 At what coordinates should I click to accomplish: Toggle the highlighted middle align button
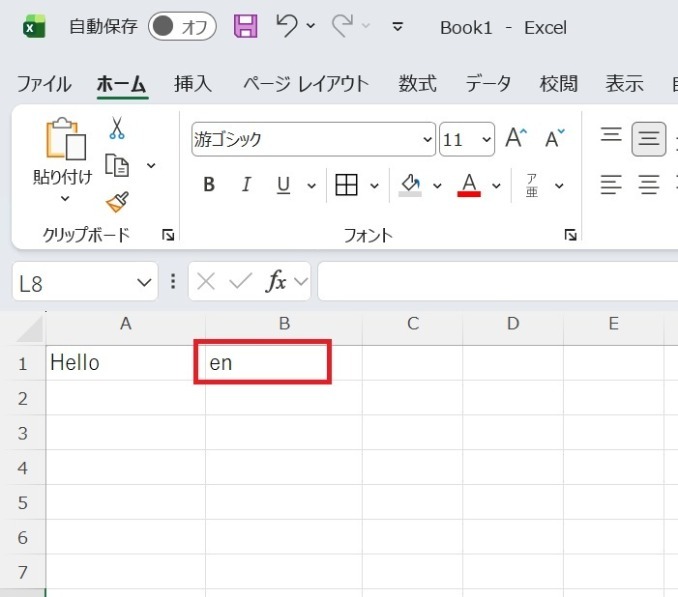coord(649,139)
